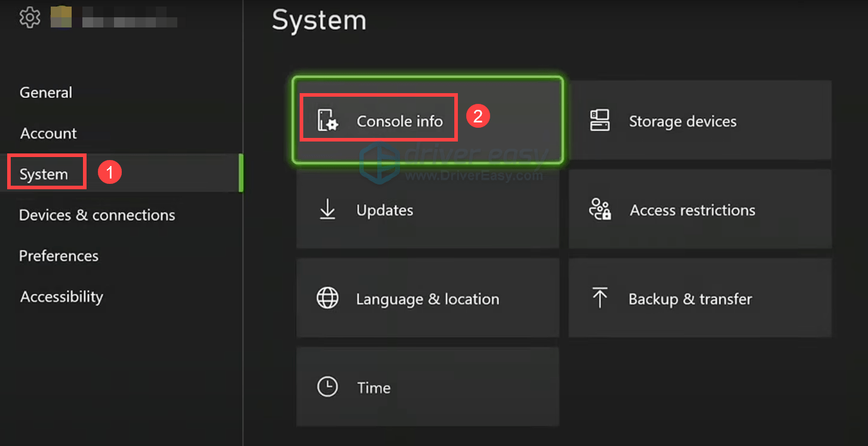Image resolution: width=868 pixels, height=446 pixels.
Task: Click the Access restrictions people-lock icon
Action: point(600,210)
